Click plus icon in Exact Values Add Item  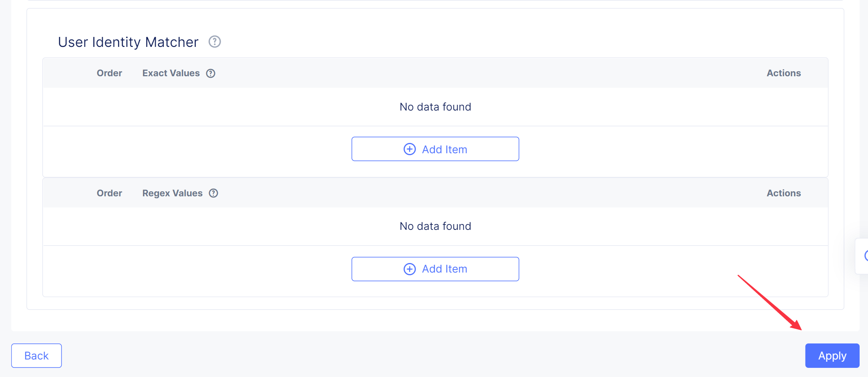point(409,149)
